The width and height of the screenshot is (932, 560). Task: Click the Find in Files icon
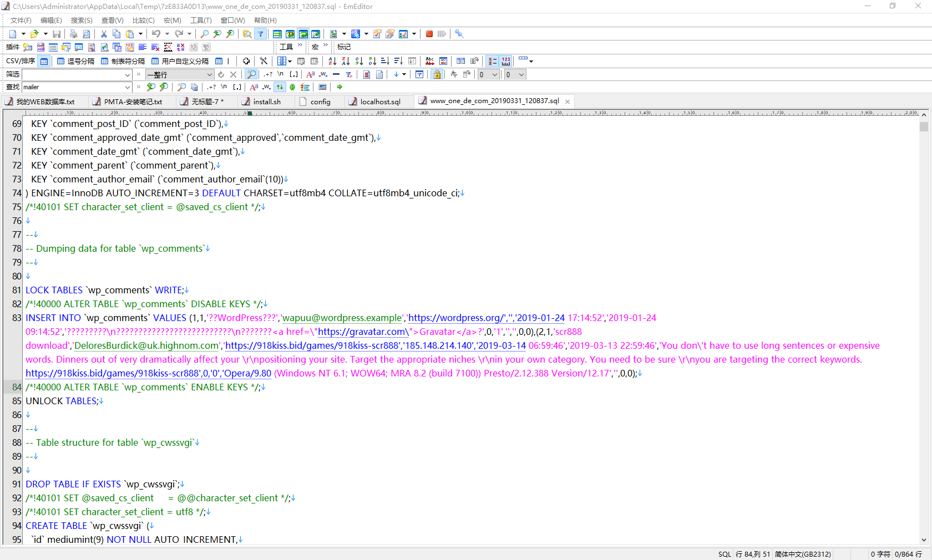click(x=247, y=34)
